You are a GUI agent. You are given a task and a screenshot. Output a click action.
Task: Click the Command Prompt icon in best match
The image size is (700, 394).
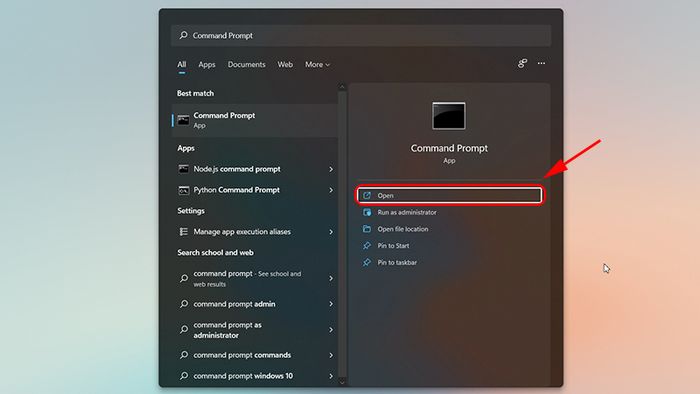coord(183,120)
